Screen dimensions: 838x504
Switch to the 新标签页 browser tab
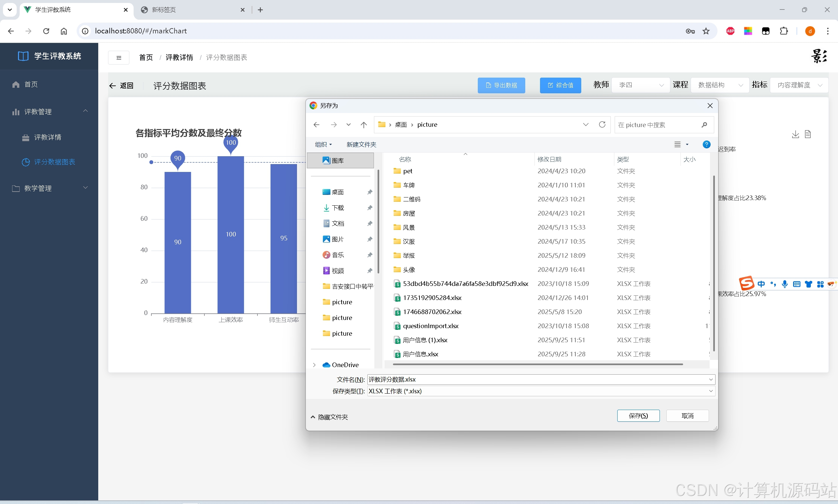point(193,10)
